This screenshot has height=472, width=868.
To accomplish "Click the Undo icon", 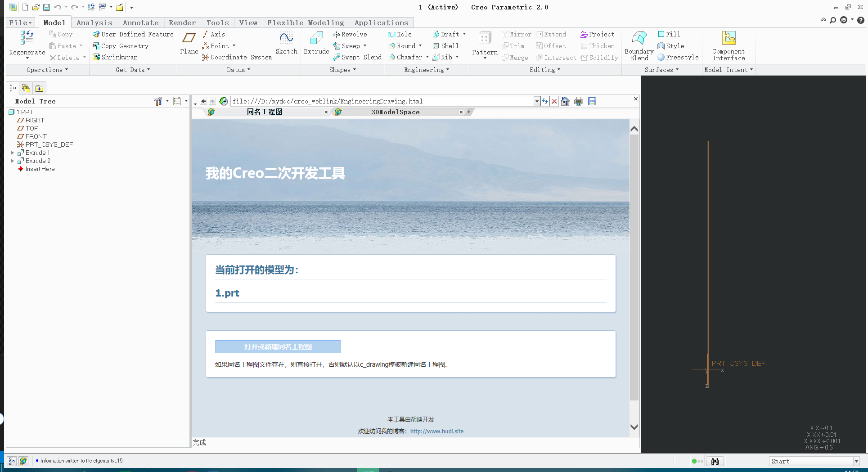I will (58, 7).
